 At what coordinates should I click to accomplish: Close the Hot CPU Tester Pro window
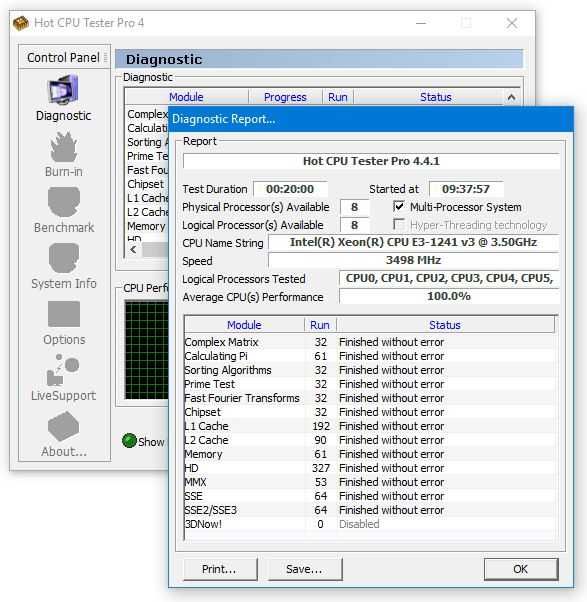512,23
